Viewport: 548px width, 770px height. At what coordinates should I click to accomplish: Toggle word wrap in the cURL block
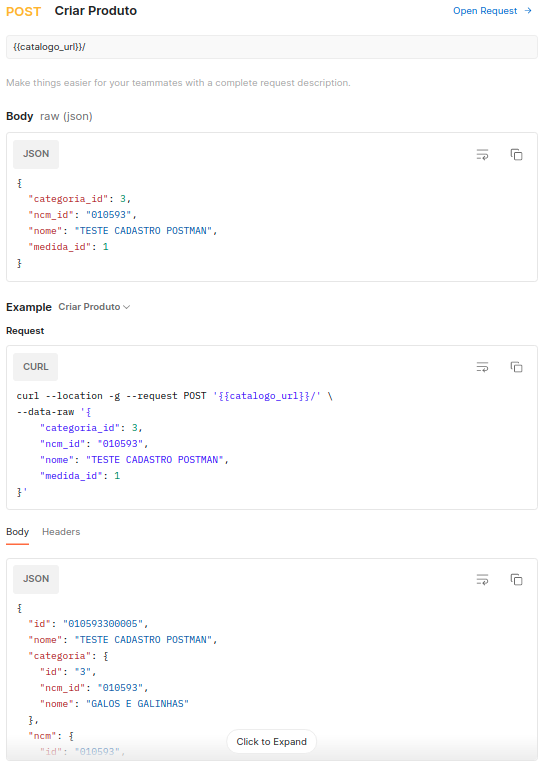pyautogui.click(x=482, y=367)
